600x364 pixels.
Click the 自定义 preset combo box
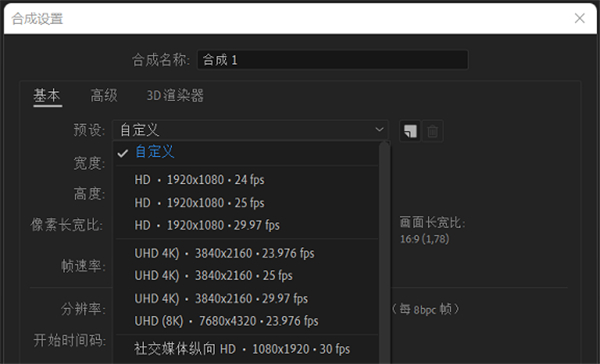250,130
